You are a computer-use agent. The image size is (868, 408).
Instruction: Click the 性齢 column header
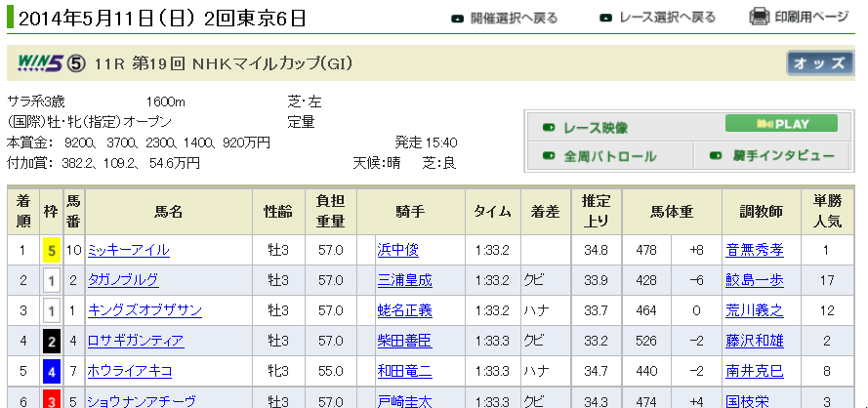click(x=278, y=211)
